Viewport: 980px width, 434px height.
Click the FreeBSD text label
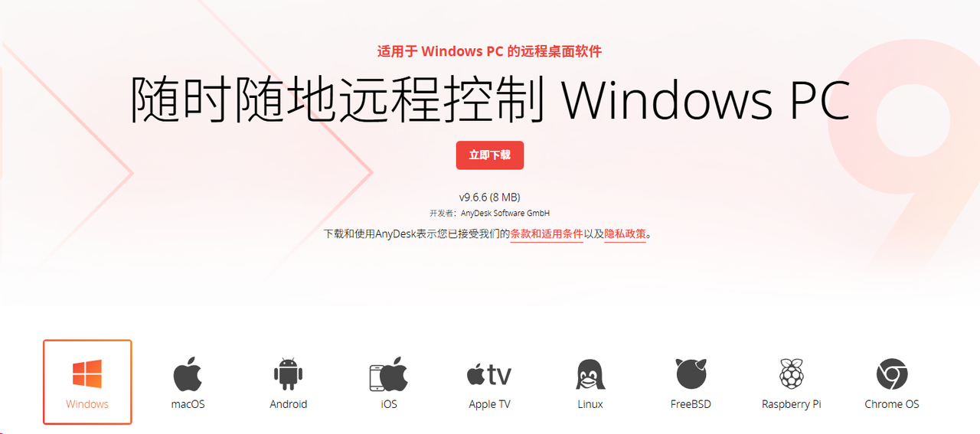pyautogui.click(x=691, y=404)
